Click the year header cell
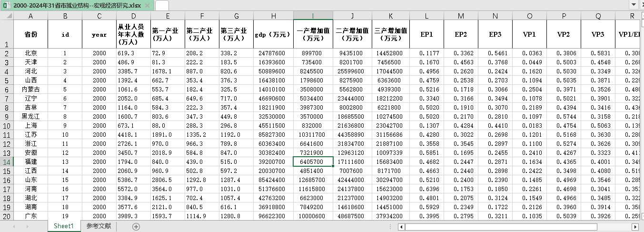 pyautogui.click(x=99, y=34)
